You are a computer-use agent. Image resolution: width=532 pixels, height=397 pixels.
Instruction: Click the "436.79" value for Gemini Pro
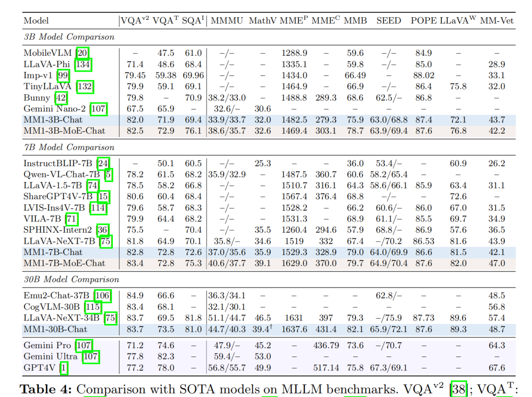pyautogui.click(x=326, y=345)
